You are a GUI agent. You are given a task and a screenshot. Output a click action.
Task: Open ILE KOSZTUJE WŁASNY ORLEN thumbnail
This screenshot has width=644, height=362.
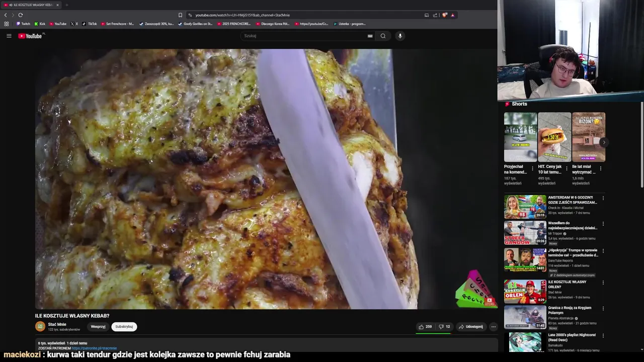tap(525, 291)
